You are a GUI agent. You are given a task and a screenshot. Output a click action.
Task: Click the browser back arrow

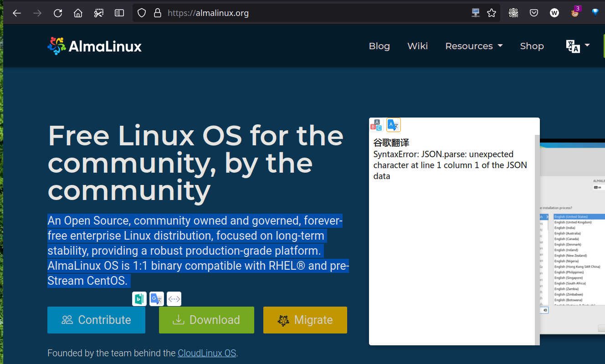[17, 13]
